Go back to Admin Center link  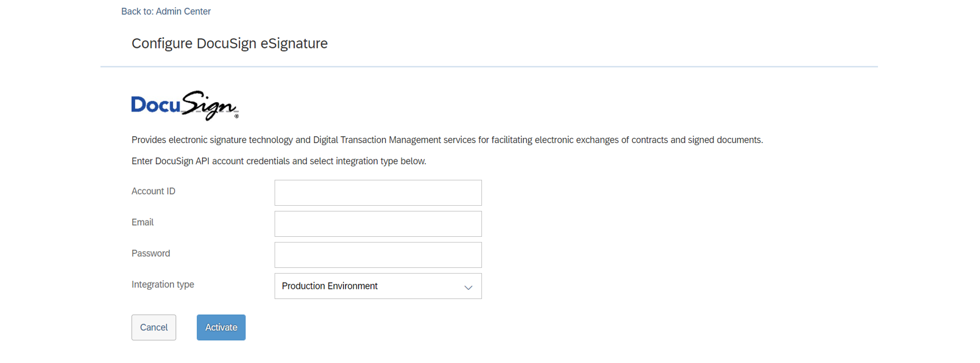[166, 12]
